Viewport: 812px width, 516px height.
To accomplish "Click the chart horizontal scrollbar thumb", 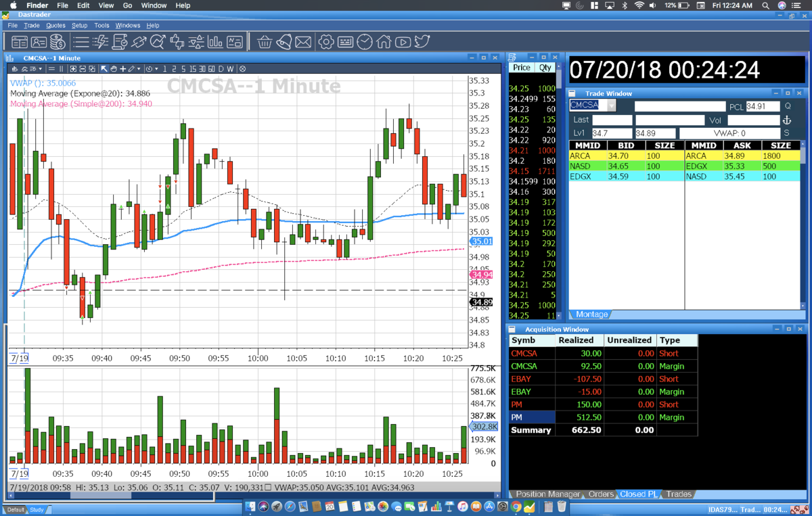I will pos(101,495).
